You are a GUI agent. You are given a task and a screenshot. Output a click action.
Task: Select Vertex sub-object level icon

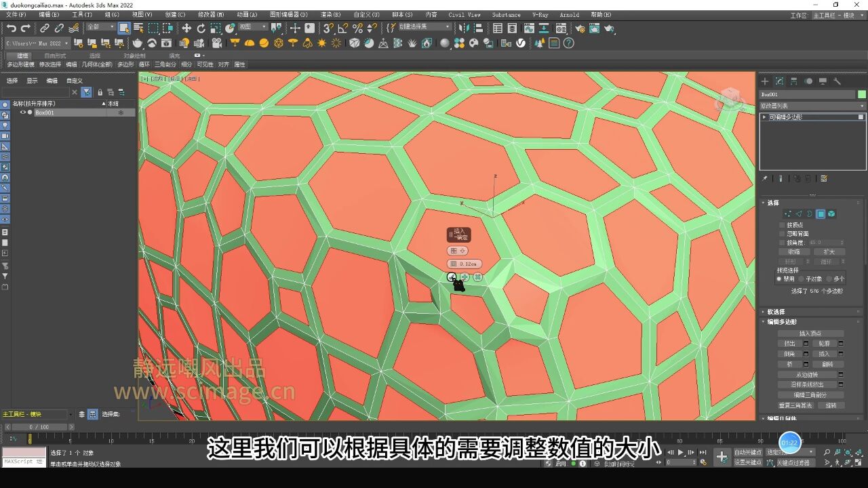pos(787,213)
